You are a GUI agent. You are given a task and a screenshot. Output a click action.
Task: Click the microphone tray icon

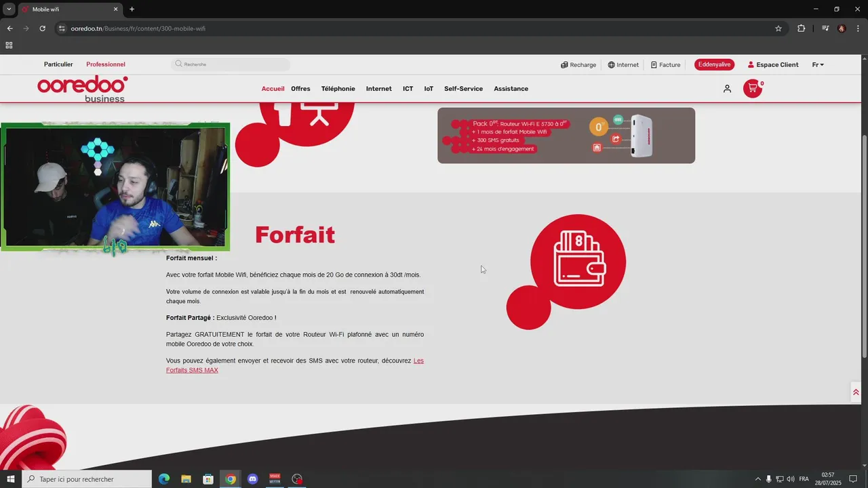click(768, 479)
